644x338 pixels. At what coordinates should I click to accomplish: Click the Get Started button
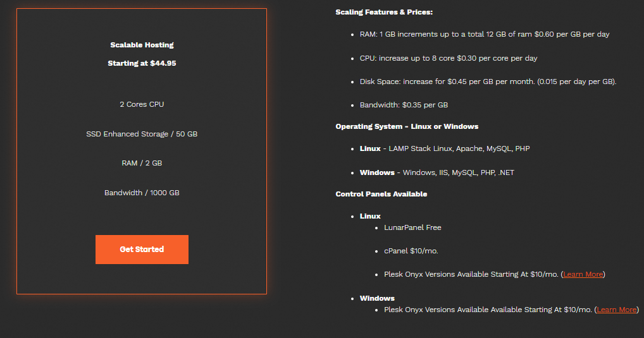142,250
